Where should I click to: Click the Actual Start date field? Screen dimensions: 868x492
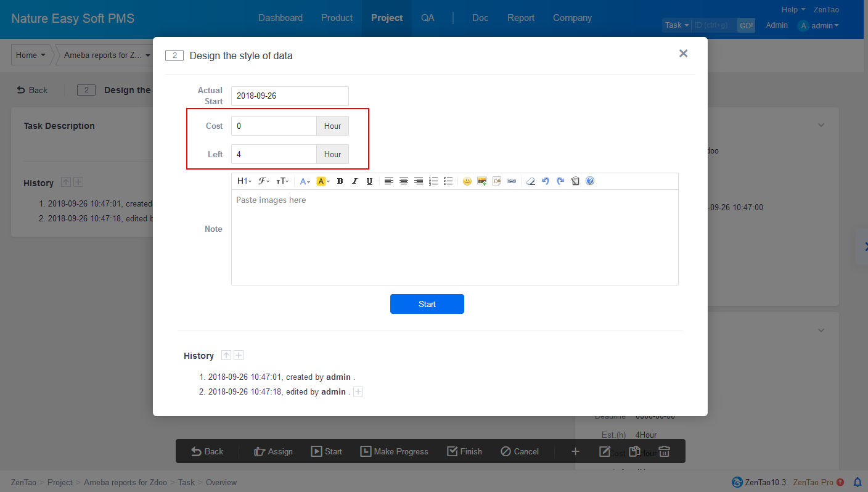point(290,96)
